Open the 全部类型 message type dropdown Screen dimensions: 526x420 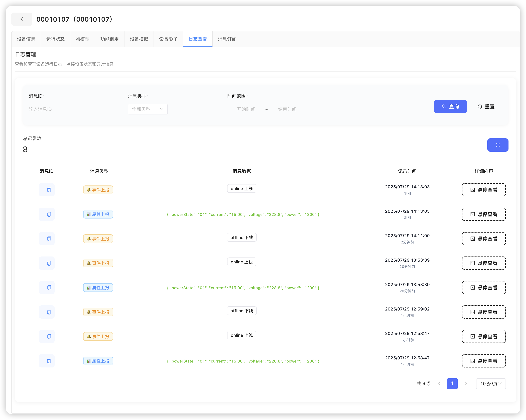[148, 109]
